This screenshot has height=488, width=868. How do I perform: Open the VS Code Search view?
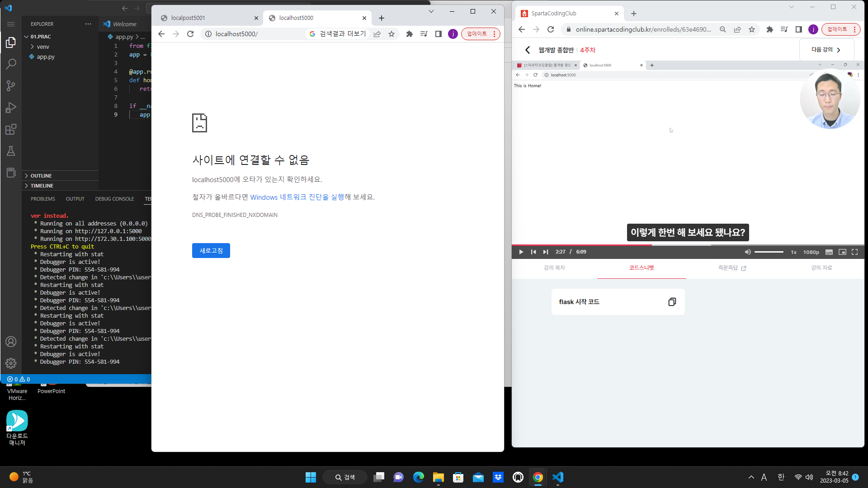click(x=11, y=64)
